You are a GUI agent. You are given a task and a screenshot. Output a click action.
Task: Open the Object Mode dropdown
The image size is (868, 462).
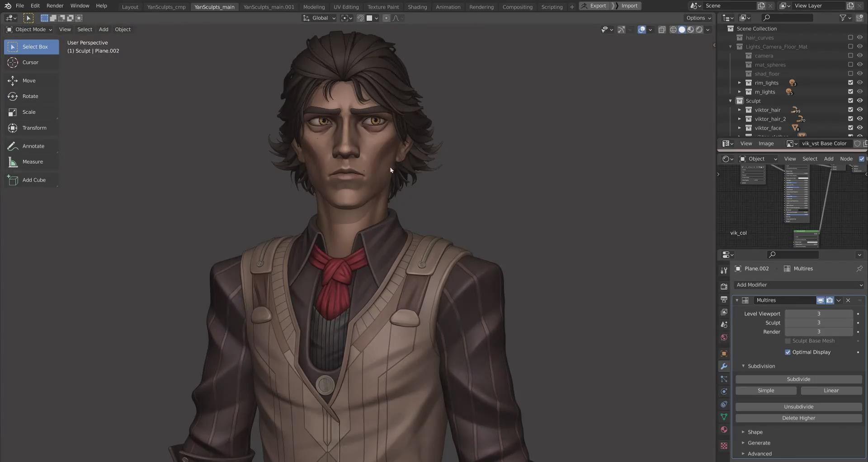coord(29,29)
